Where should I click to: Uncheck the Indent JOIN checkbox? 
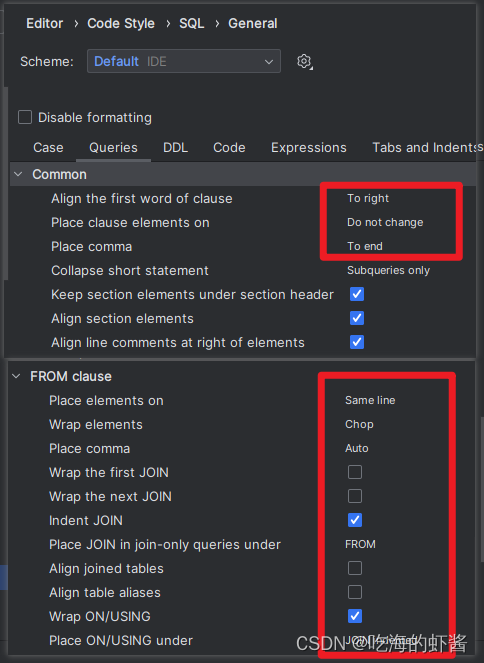[355, 520]
